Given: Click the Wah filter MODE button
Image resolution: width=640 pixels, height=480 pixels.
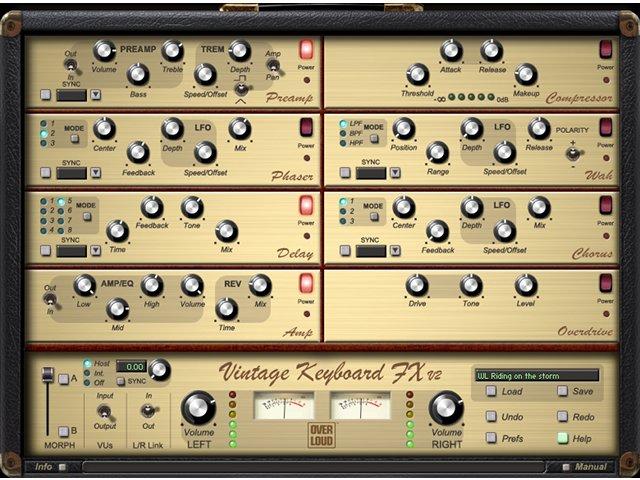Looking at the screenshot, I should pos(374,139).
